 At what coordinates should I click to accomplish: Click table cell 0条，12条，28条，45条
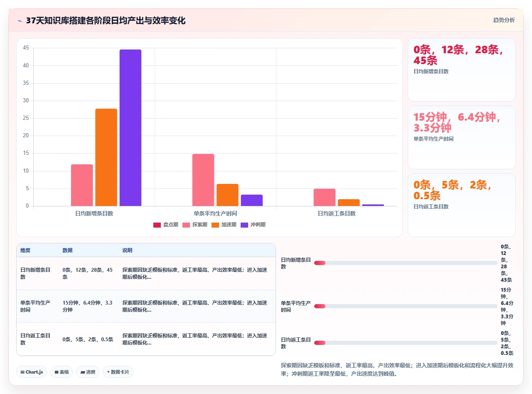pos(88,273)
